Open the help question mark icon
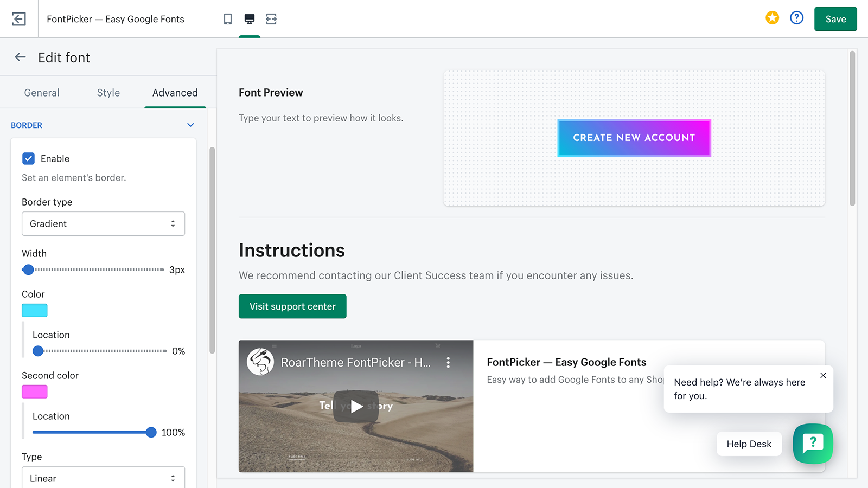Screen dimensions: 868x488 pos(796,18)
